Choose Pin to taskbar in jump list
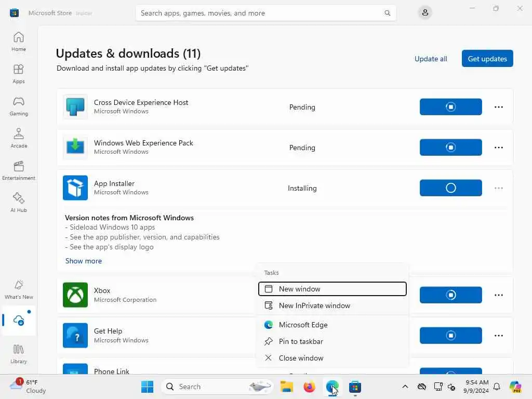The height and width of the screenshot is (399, 532). click(332, 341)
